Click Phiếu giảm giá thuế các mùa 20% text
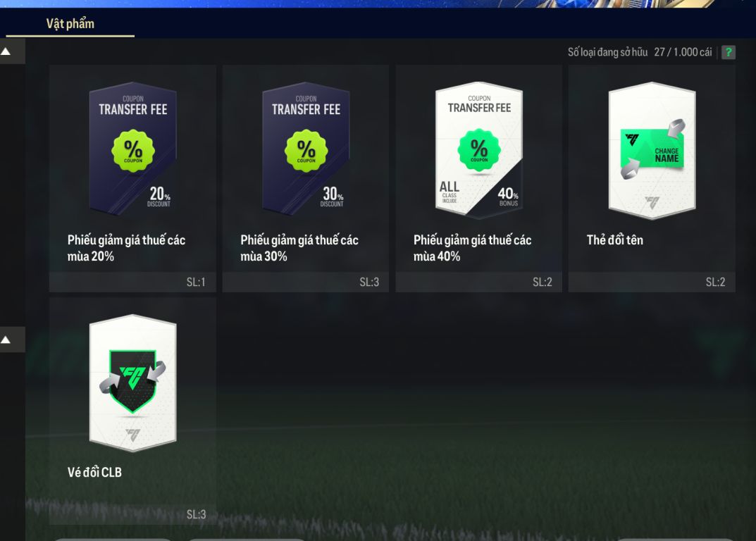Screen dimensions: 756x541 click(x=126, y=248)
